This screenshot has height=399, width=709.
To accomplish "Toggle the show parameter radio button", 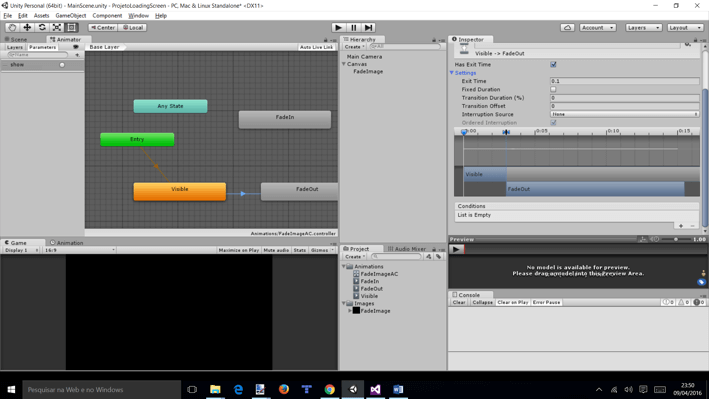I will tap(62, 65).
